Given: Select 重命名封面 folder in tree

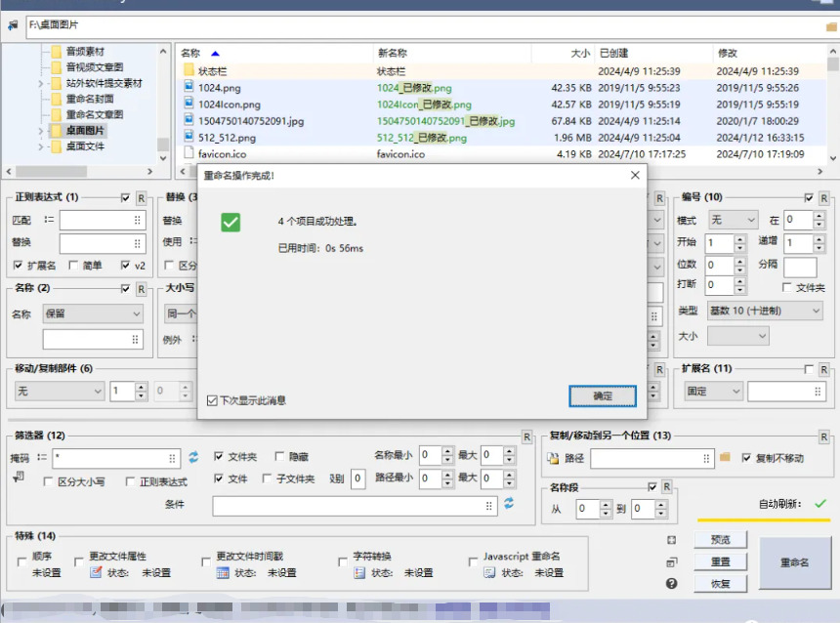Looking at the screenshot, I should pyautogui.click(x=90, y=99).
